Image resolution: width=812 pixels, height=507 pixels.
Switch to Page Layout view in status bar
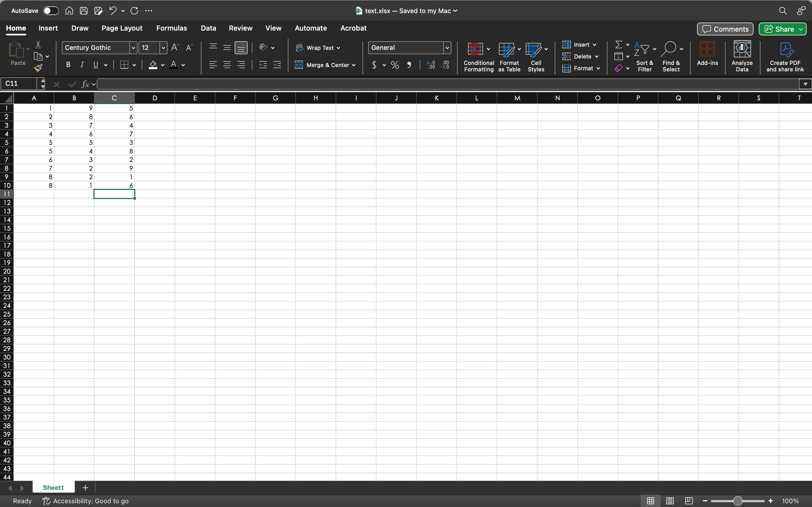pyautogui.click(x=670, y=501)
